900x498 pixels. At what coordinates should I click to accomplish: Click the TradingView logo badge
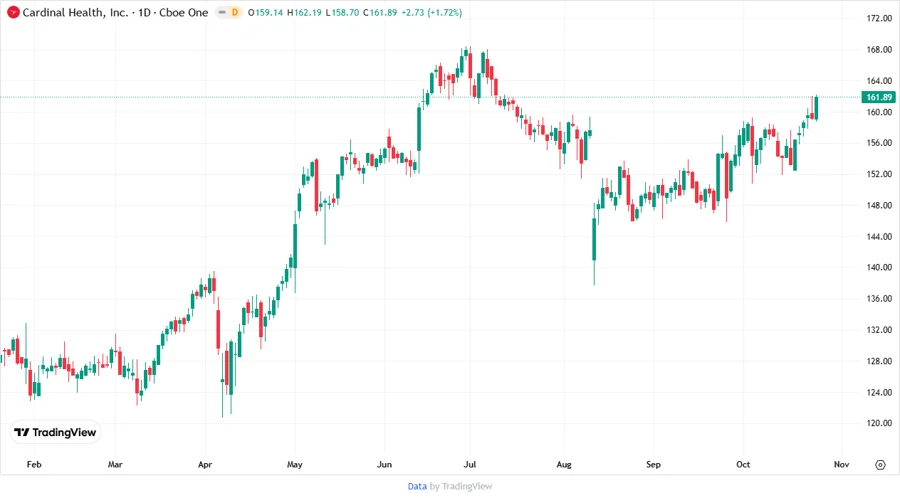coord(55,433)
